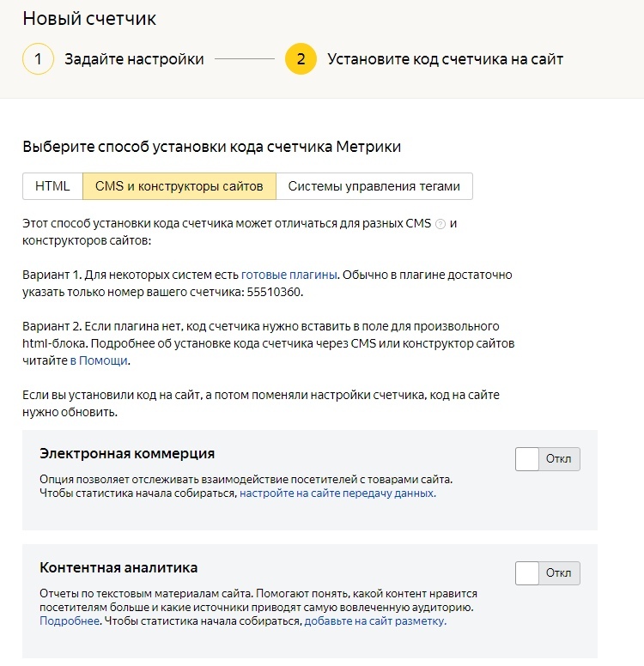Screen dimensions: 644x666
Task: Toggle the Электронная коммерция switch
Action: coord(547,459)
